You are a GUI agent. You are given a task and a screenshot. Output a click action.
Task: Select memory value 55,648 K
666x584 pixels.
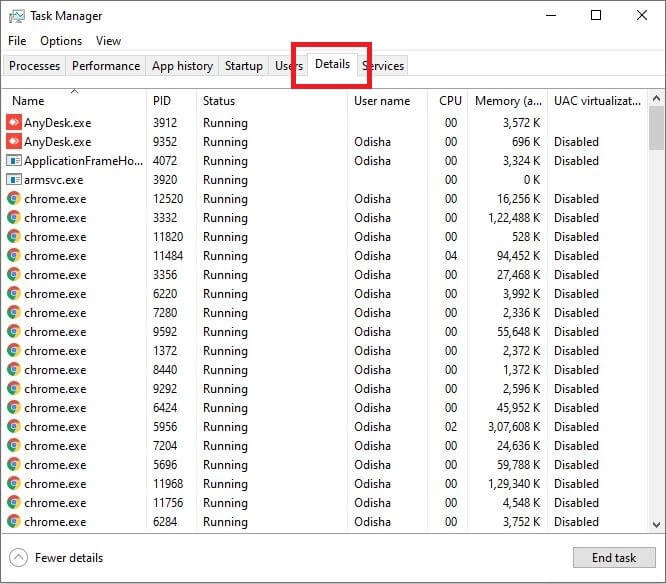518,332
